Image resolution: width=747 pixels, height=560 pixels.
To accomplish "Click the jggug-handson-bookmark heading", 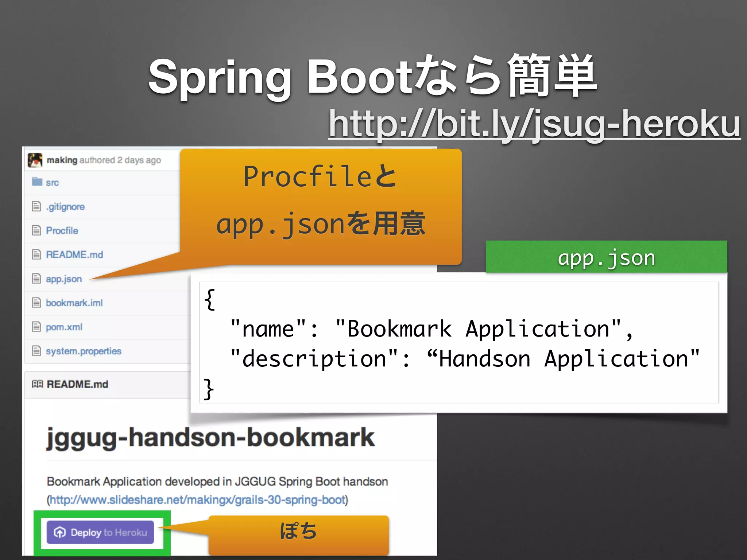I will (x=210, y=438).
